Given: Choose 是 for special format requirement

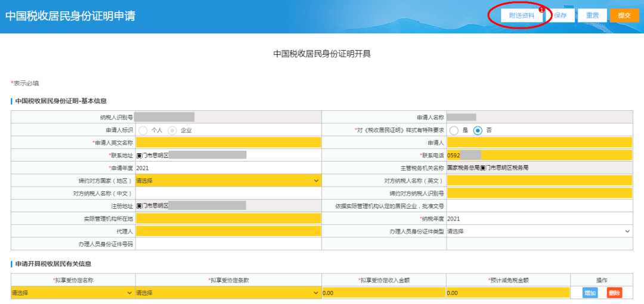Looking at the screenshot, I should (454, 130).
